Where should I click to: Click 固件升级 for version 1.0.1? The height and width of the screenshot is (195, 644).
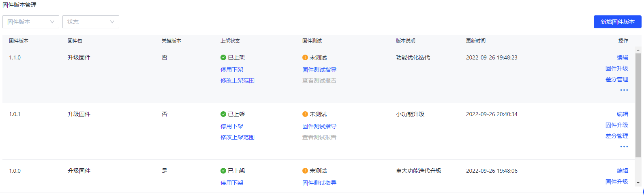617,125
